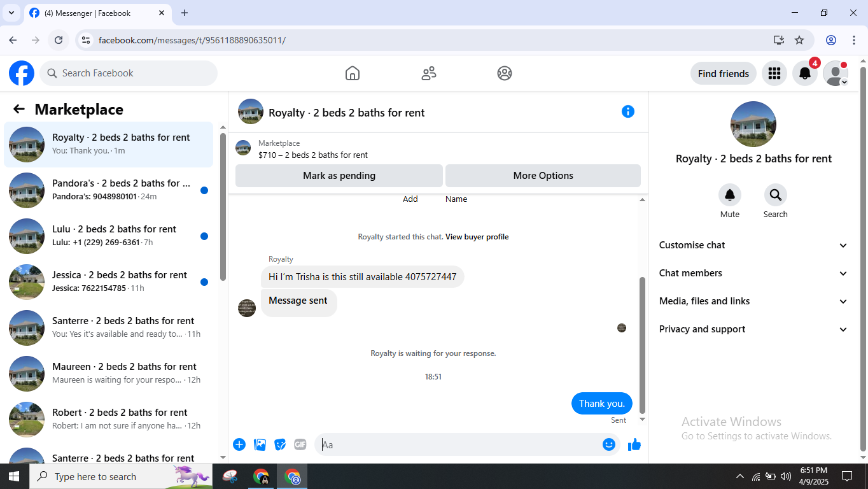Click the Mark as pending button
Image resolution: width=868 pixels, height=489 pixels.
click(x=339, y=176)
